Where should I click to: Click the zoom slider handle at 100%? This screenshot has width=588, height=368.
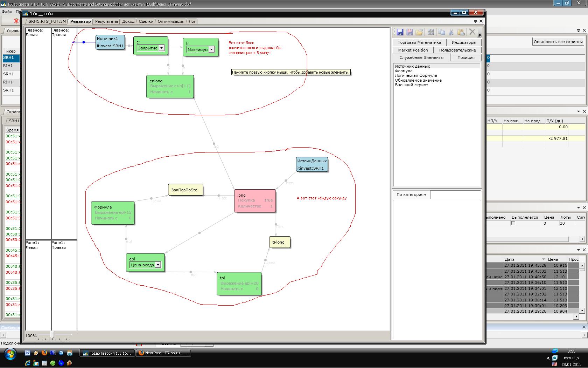pyautogui.click(x=52, y=335)
